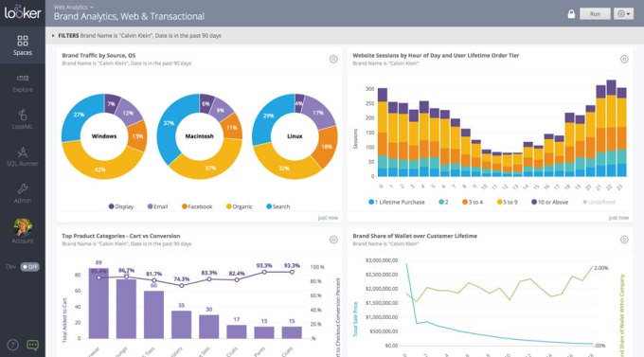This screenshot has width=644, height=357.
Task: Click the 42% Organic slice on Windows donut
Action: click(99, 169)
